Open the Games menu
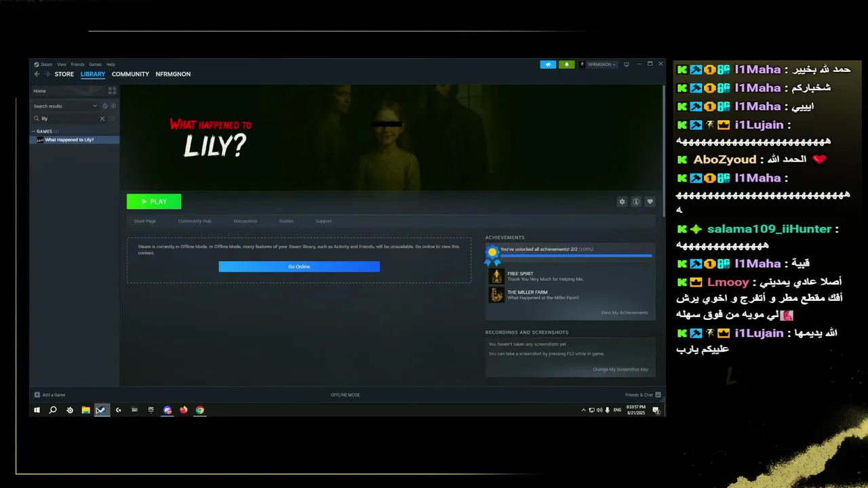The width and height of the screenshot is (868, 488). [95, 64]
